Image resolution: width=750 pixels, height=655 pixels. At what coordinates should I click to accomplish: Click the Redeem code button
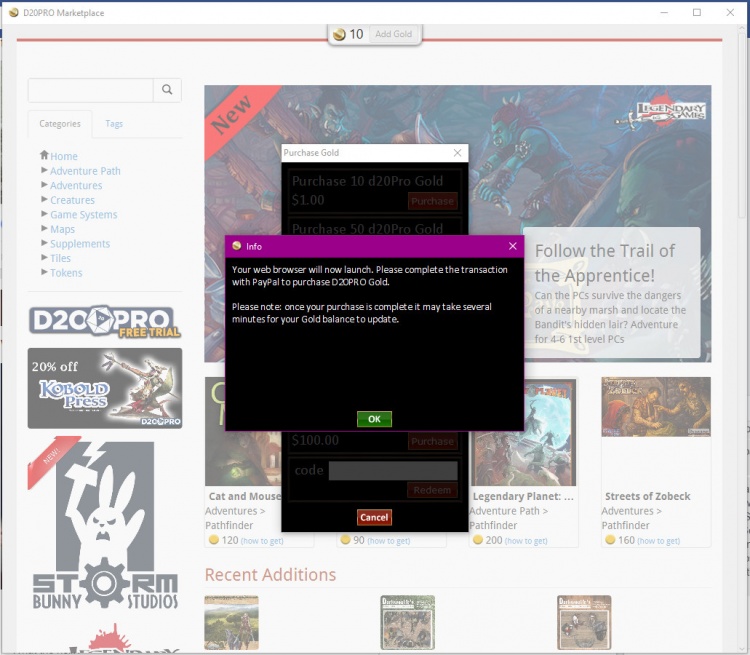[x=432, y=490]
